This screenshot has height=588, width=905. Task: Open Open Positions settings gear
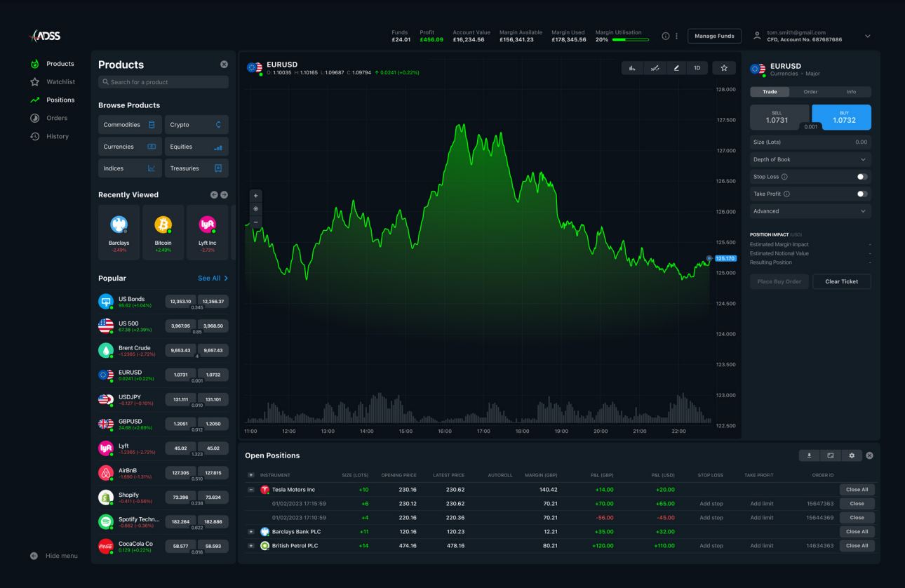[x=851, y=455]
